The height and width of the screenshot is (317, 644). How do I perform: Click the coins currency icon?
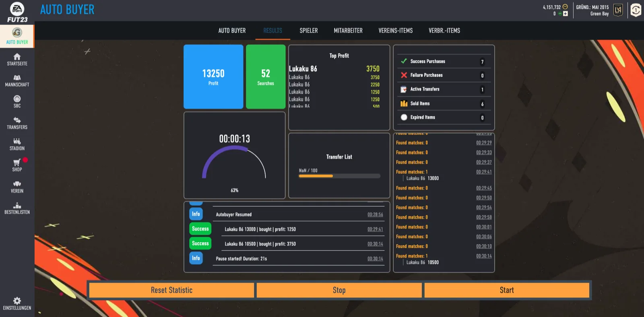point(565,7)
